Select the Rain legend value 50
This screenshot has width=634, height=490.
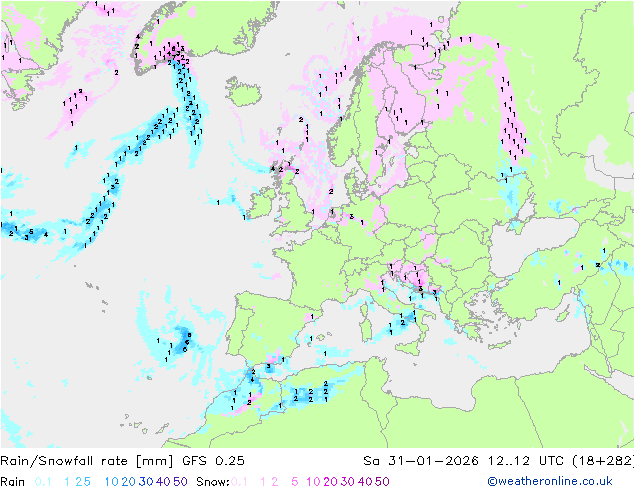click(x=180, y=482)
